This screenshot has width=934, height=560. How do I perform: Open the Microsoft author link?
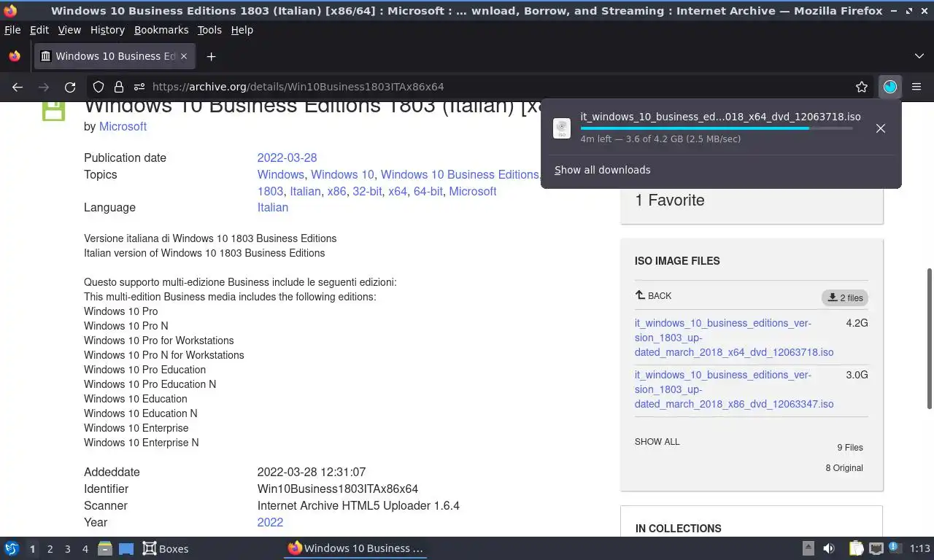(x=123, y=126)
